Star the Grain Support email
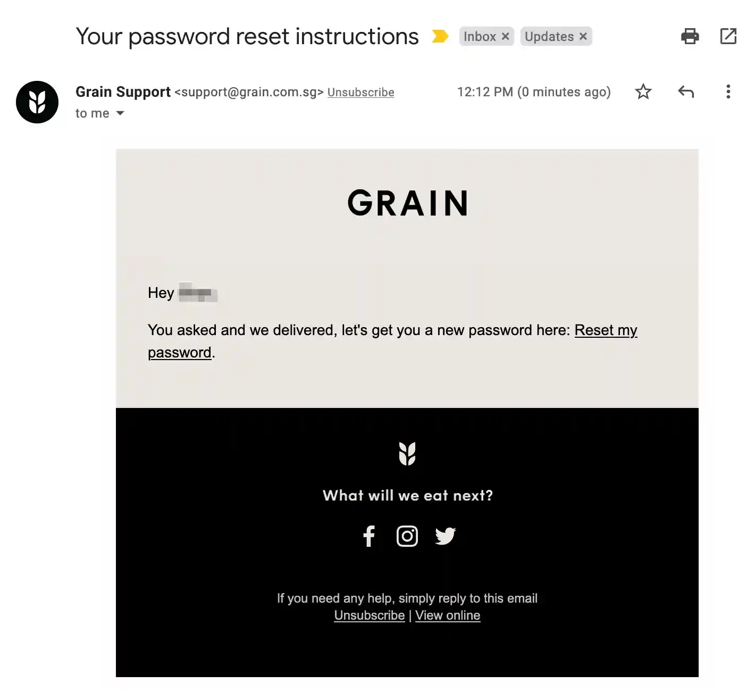 643,92
